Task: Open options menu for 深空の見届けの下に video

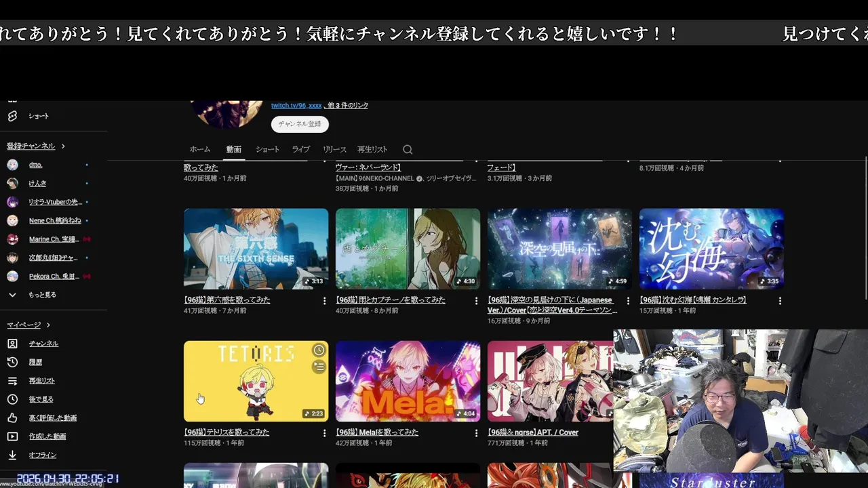Action: point(628,301)
